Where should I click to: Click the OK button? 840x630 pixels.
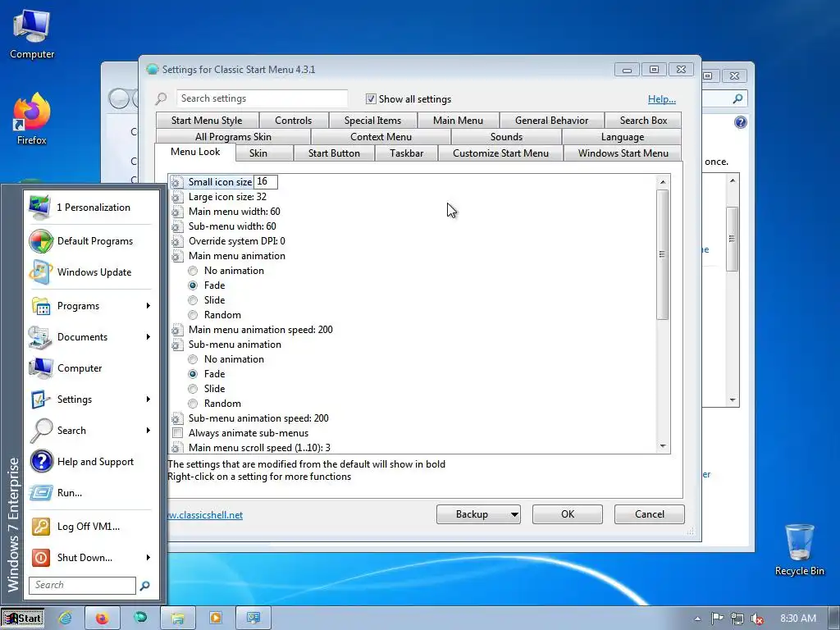pyautogui.click(x=568, y=514)
